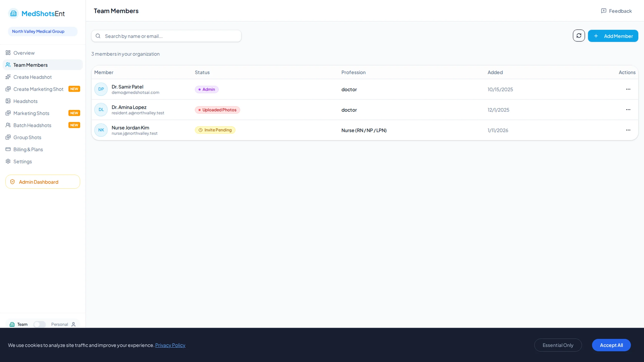Open the actions menu for Dr. Samir Patel
This screenshot has width=644, height=362.
[628, 89]
